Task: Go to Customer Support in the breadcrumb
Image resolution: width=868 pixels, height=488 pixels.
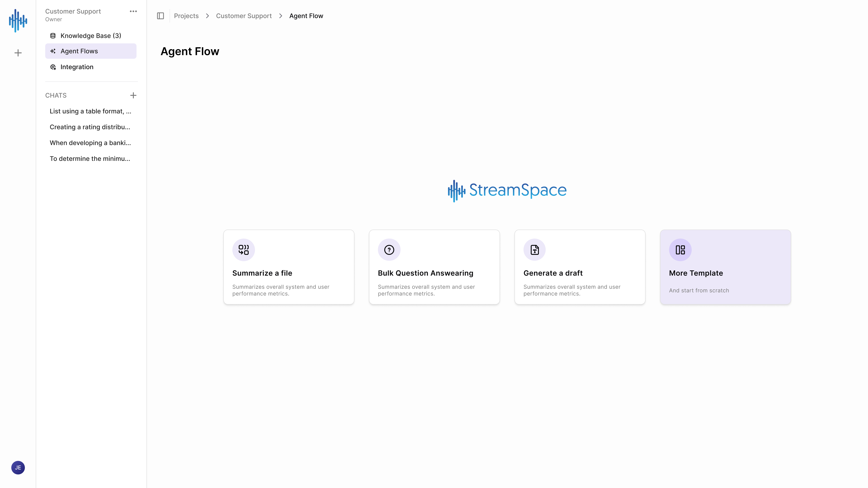Action: coord(244,16)
